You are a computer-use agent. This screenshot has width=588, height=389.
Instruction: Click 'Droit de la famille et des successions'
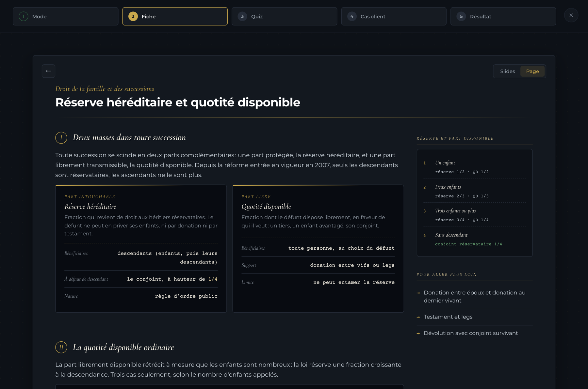(105, 89)
